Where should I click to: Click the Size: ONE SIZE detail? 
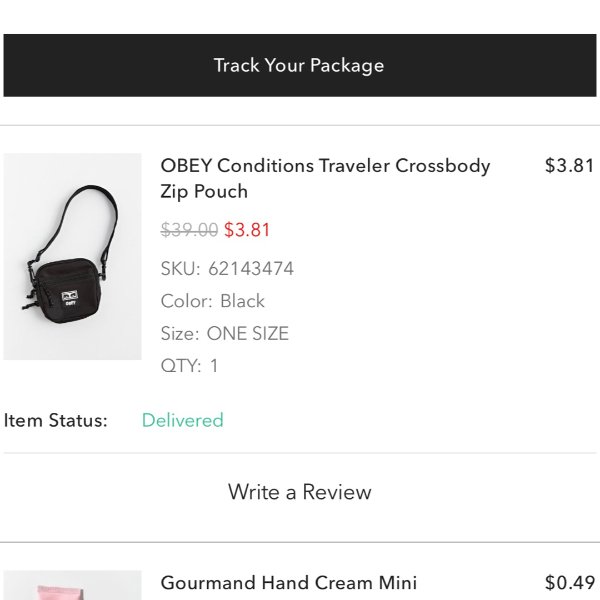click(x=225, y=333)
